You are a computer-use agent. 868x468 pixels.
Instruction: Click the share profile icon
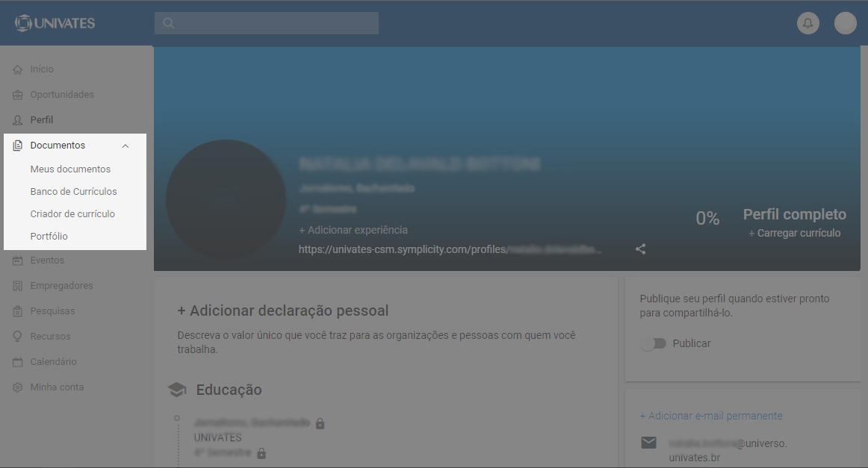pyautogui.click(x=640, y=249)
